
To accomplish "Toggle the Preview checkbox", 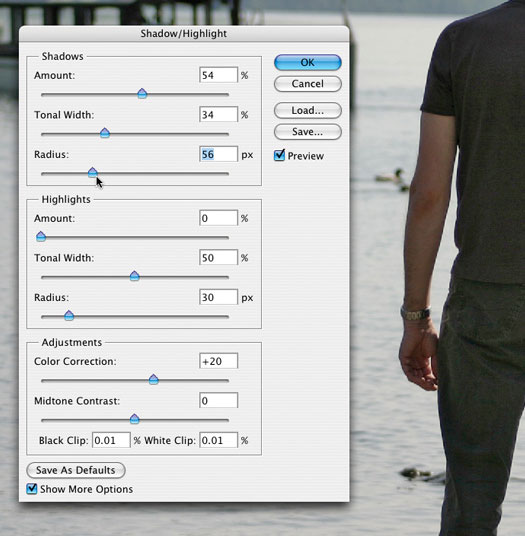I will [x=279, y=156].
